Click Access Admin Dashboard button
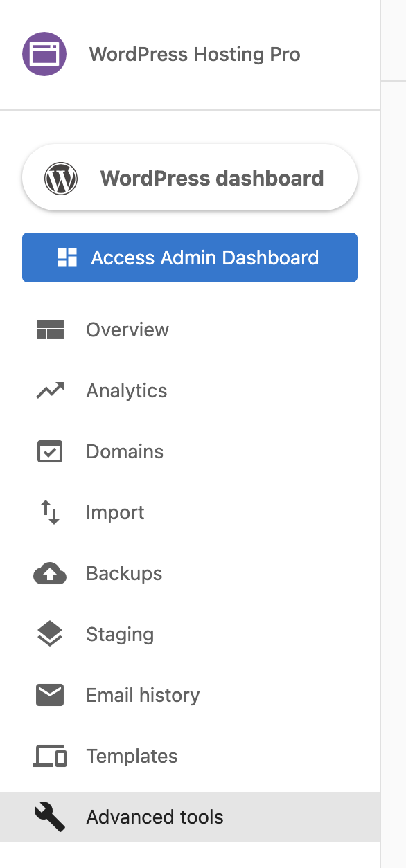 pos(190,257)
